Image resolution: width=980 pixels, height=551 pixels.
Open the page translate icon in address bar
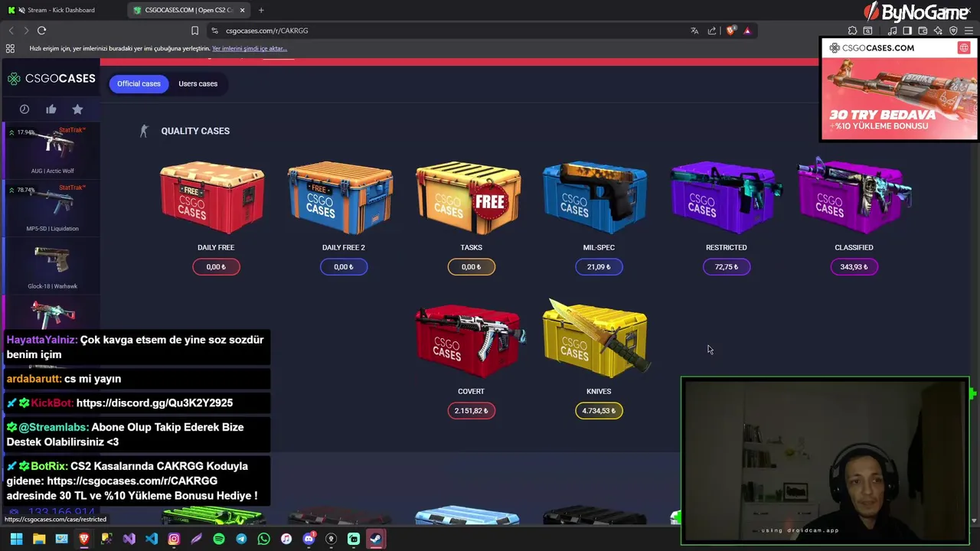(694, 31)
